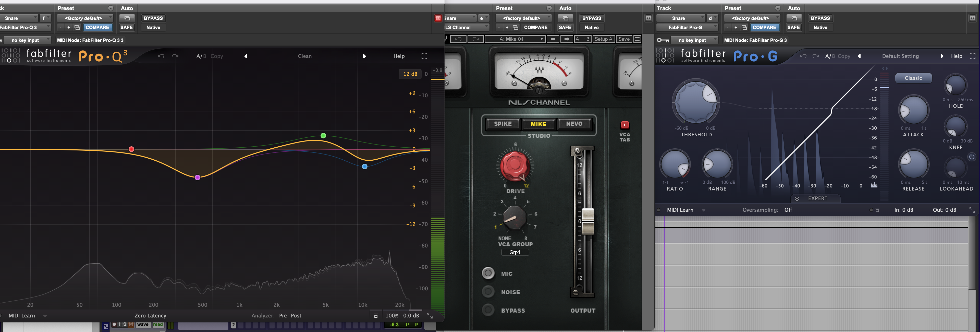Undo last change in Pro-Q 3

click(x=161, y=56)
